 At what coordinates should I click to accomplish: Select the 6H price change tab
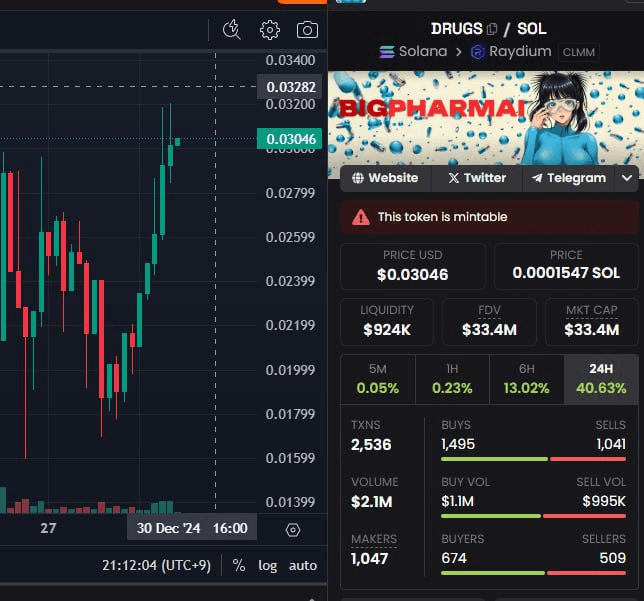[x=527, y=379]
